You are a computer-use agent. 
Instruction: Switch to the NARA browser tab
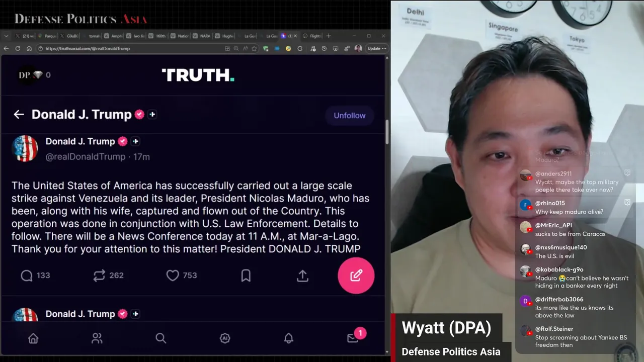tap(202, 36)
